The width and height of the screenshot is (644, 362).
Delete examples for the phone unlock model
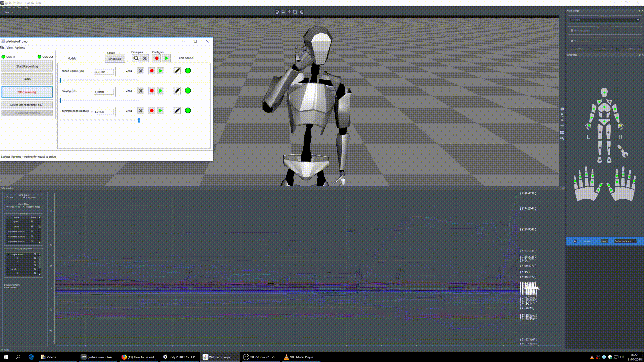point(141,71)
